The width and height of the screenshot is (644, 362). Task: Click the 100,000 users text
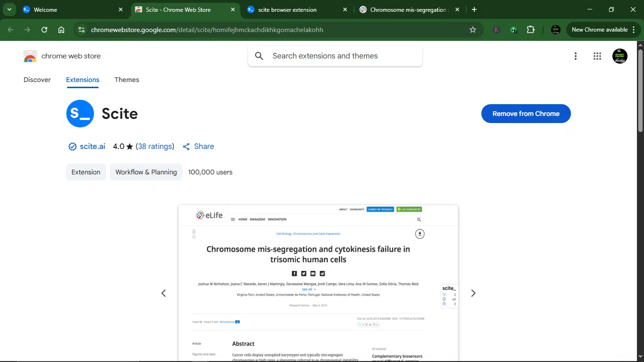coord(210,172)
